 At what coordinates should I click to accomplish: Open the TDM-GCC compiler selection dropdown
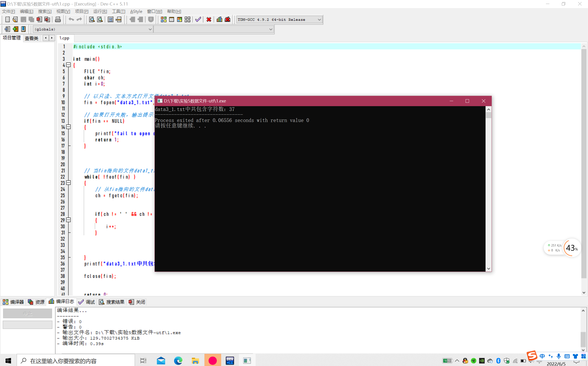(319, 20)
